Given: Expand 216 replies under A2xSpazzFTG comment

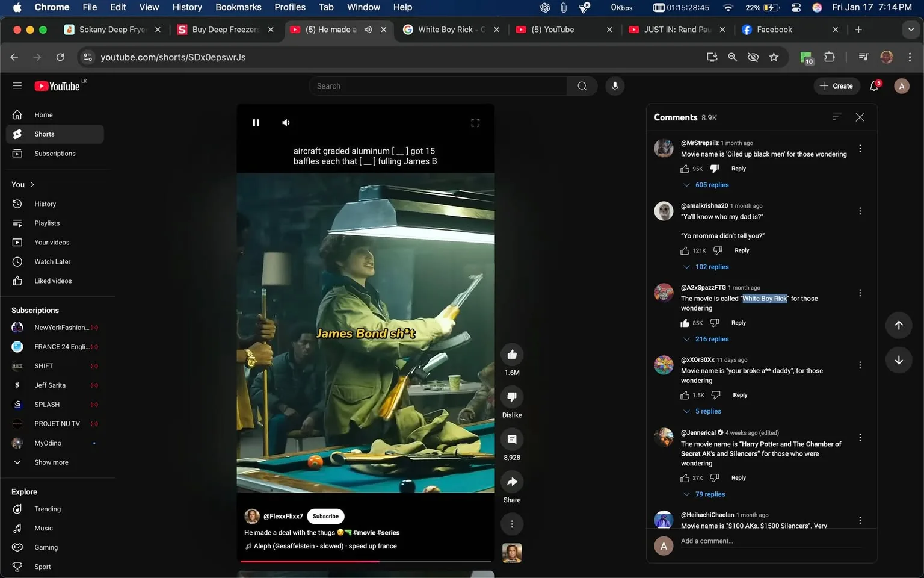Looking at the screenshot, I should pos(712,339).
